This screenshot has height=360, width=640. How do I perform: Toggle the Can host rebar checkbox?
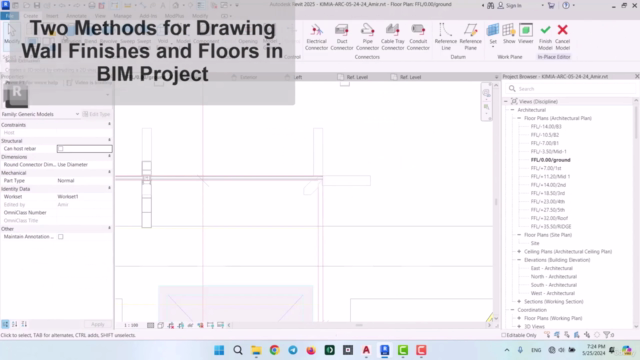tap(60, 149)
